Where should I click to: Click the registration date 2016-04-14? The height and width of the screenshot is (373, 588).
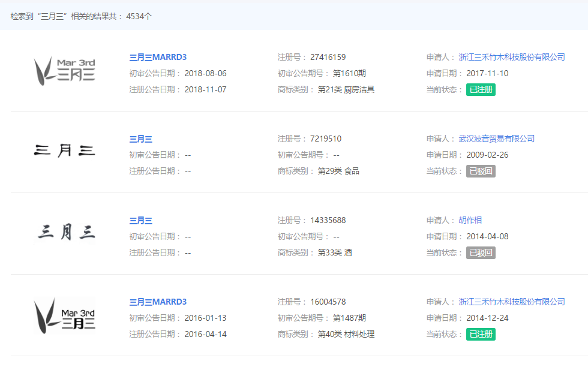(x=205, y=335)
